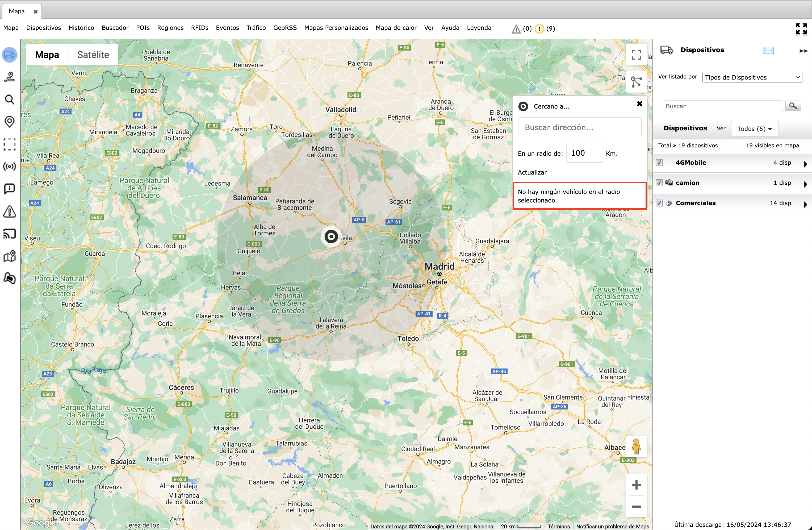Click the map fullscreen toggle button
812x530 pixels.
pyautogui.click(x=636, y=55)
